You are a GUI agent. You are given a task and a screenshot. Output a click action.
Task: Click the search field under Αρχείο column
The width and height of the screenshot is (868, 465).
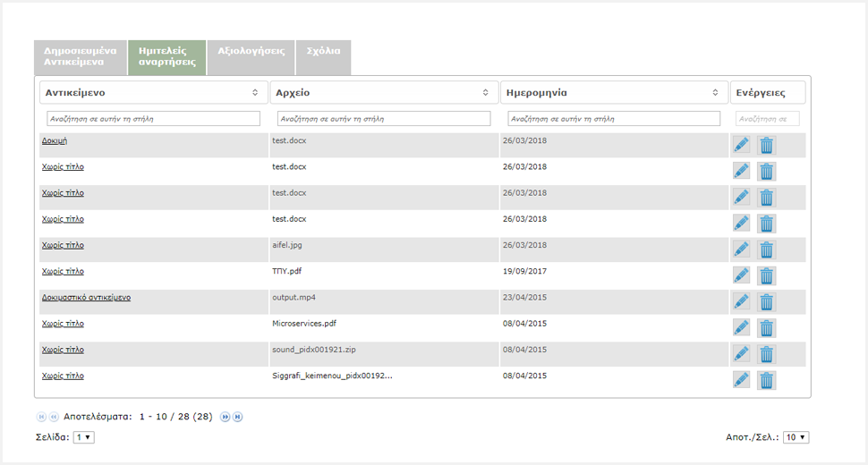point(384,118)
